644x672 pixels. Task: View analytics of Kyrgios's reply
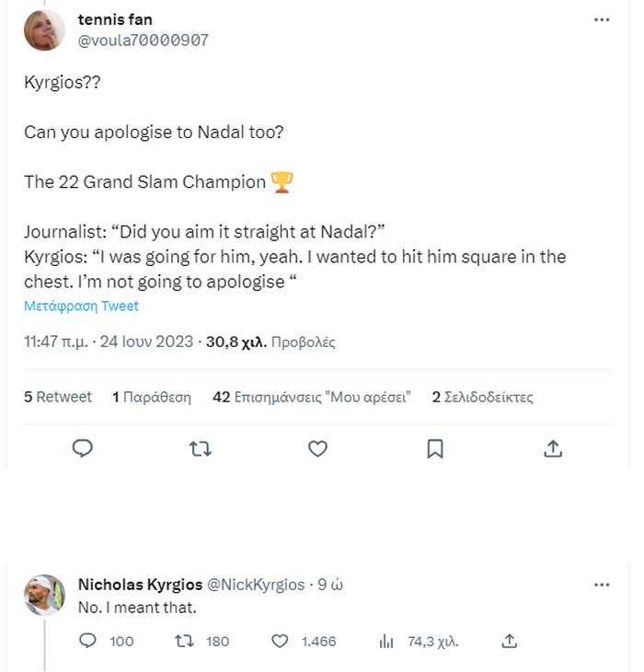click(386, 641)
